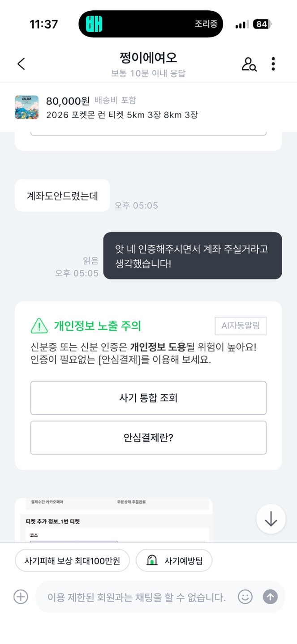Tap the 쩡이에여오 chat title
The width and height of the screenshot is (297, 644).
[x=148, y=58]
